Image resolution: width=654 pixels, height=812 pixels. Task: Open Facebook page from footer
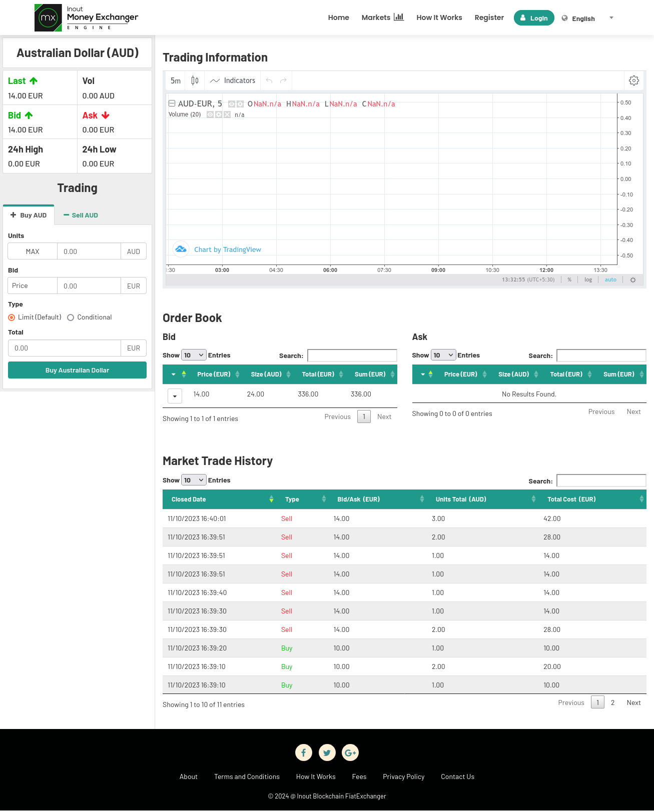(304, 752)
